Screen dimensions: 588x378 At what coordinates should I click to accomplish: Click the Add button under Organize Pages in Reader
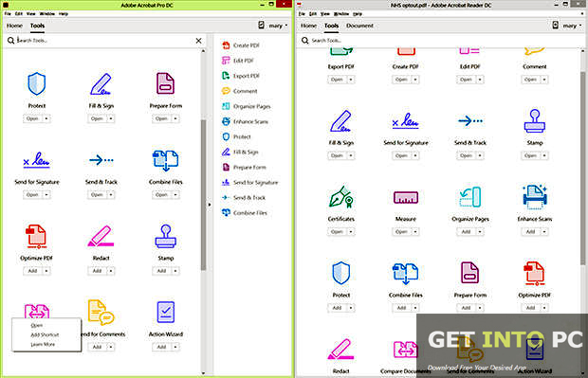(466, 232)
